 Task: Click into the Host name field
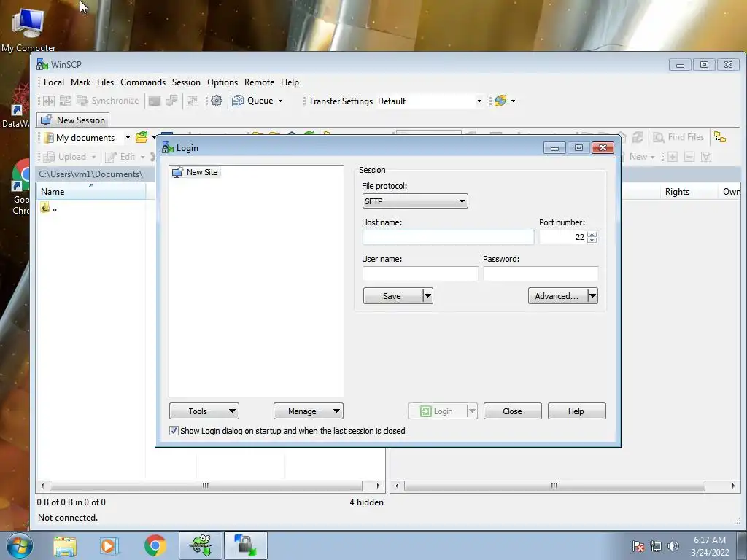(448, 237)
